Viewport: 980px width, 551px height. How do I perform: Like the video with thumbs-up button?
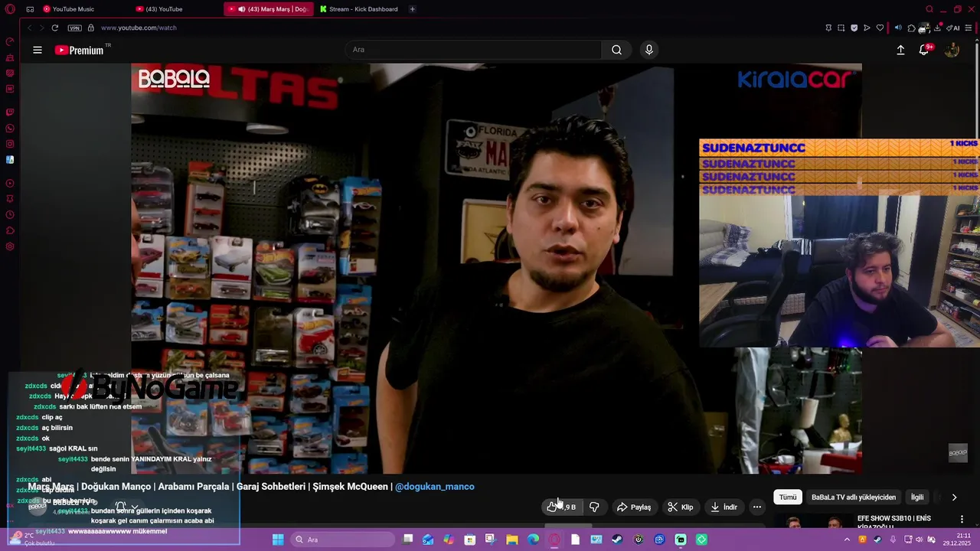point(562,507)
